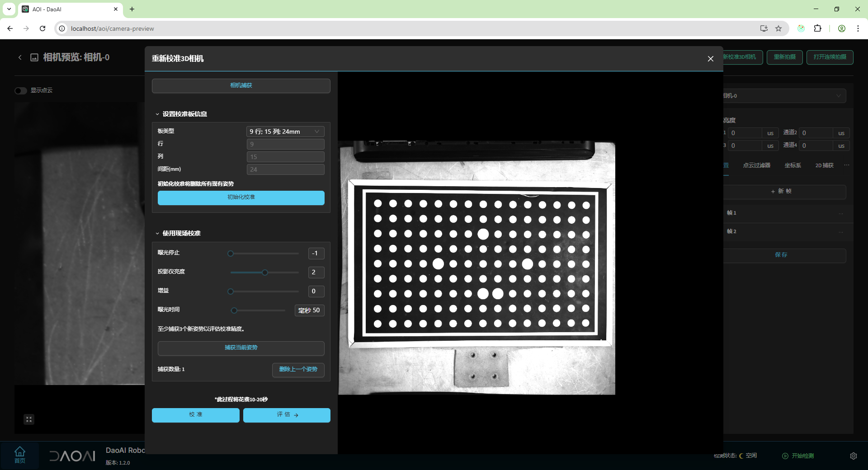868x470 pixels.
Task: Collapse the 使用现场校准 section
Action: tap(157, 234)
